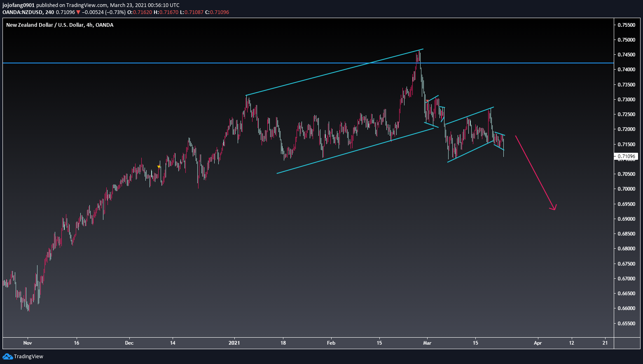This screenshot has width=643, height=364.
Task: Click the 0.66500 price axis label
Action: (626, 294)
